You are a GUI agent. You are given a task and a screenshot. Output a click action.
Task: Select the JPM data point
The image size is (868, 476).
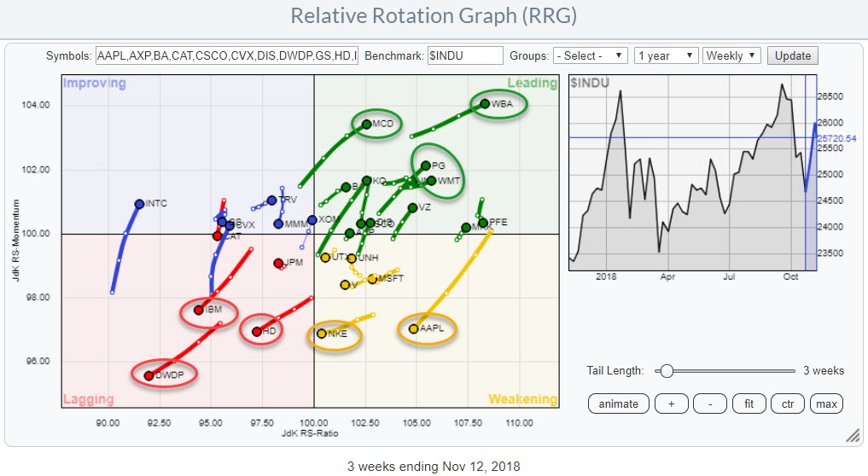(278, 263)
